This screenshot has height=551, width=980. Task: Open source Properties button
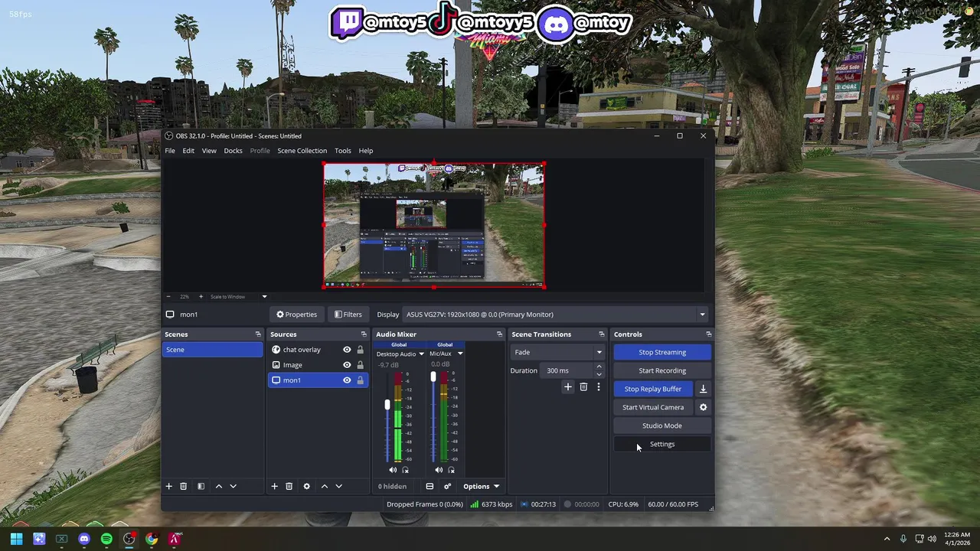click(x=297, y=315)
